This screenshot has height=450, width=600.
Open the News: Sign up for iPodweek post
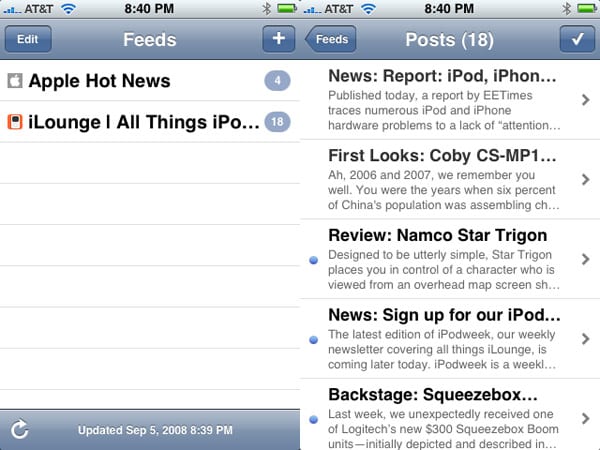(443, 337)
